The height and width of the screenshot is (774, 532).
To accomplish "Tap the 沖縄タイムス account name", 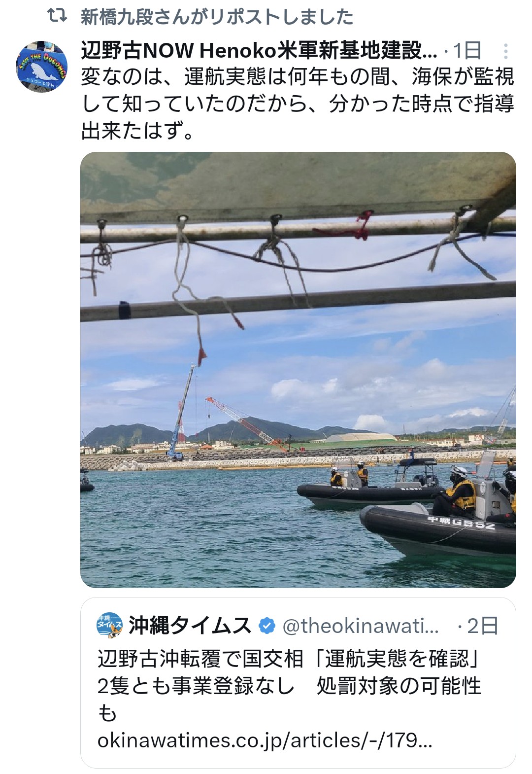I will (190, 626).
